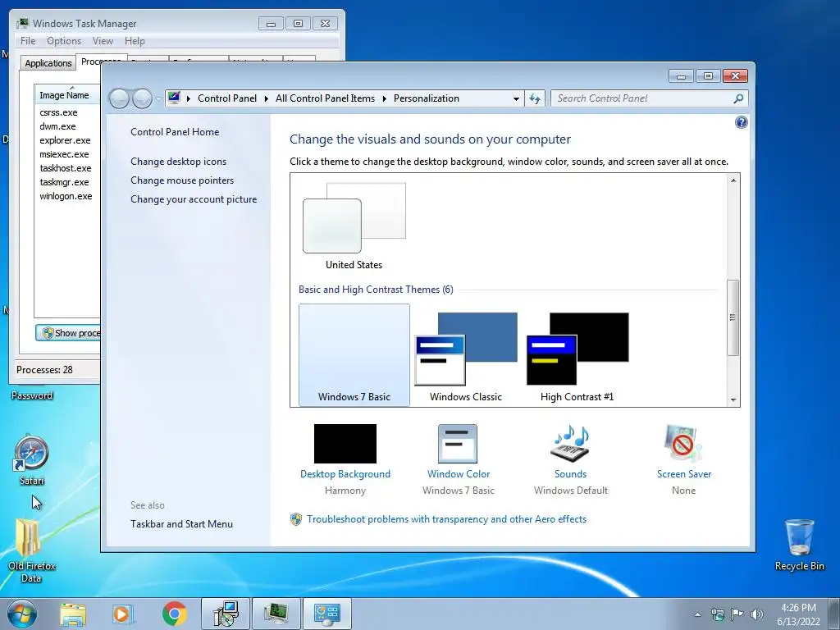This screenshot has width=840, height=630.
Task: Expand the arrow after All Control Panel Items
Action: 384,98
